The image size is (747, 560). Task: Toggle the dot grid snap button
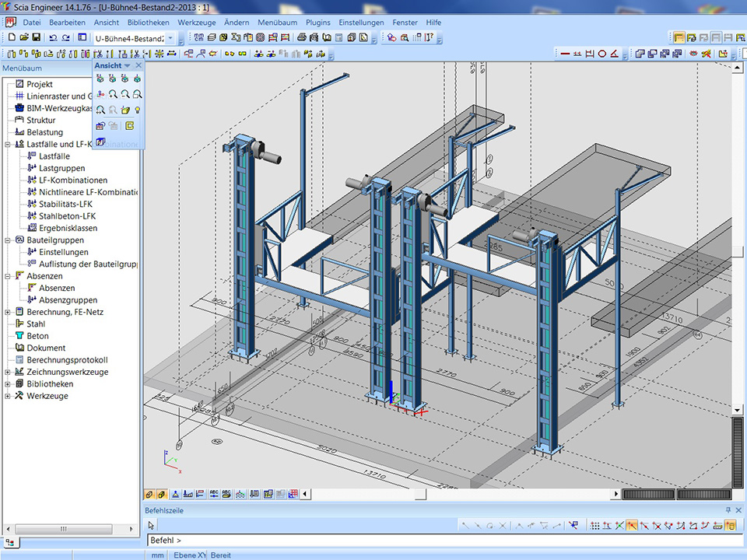pos(595,526)
